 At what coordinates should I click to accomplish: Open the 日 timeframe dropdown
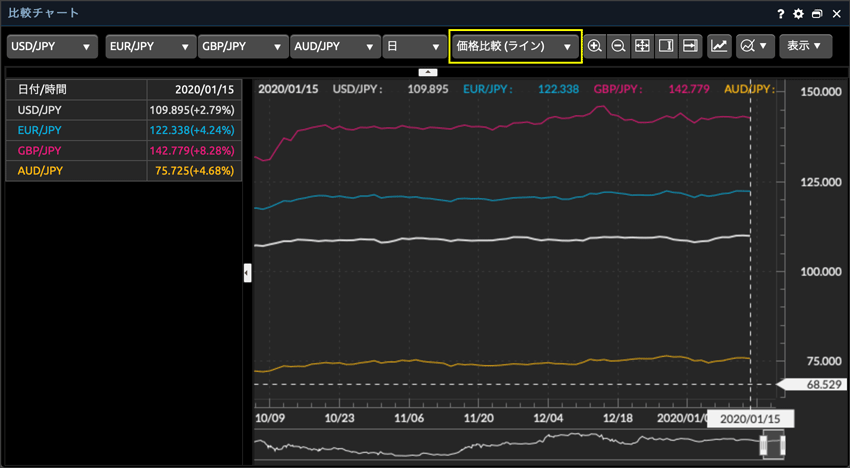[414, 47]
